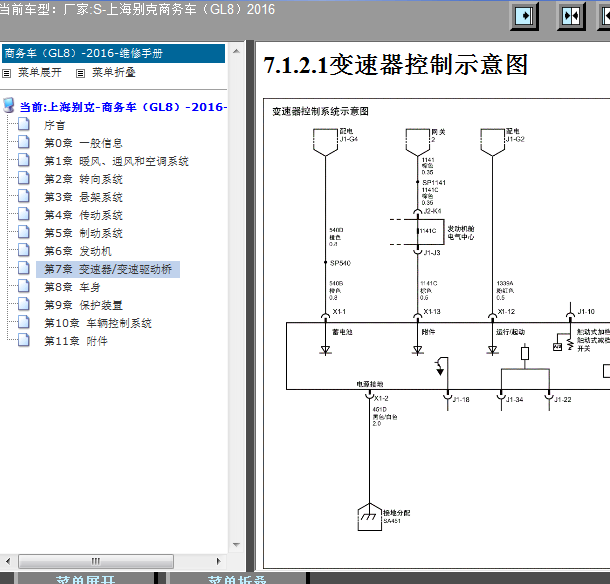Click the page icon beside 序言
The height and width of the screenshot is (584, 610).
point(24,124)
